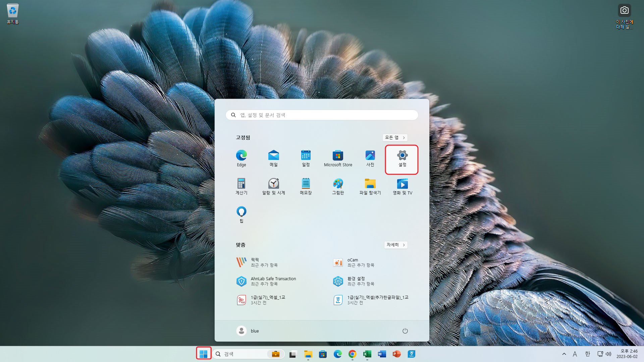Click the power button icon
This screenshot has height=362, width=644.
pos(405,331)
